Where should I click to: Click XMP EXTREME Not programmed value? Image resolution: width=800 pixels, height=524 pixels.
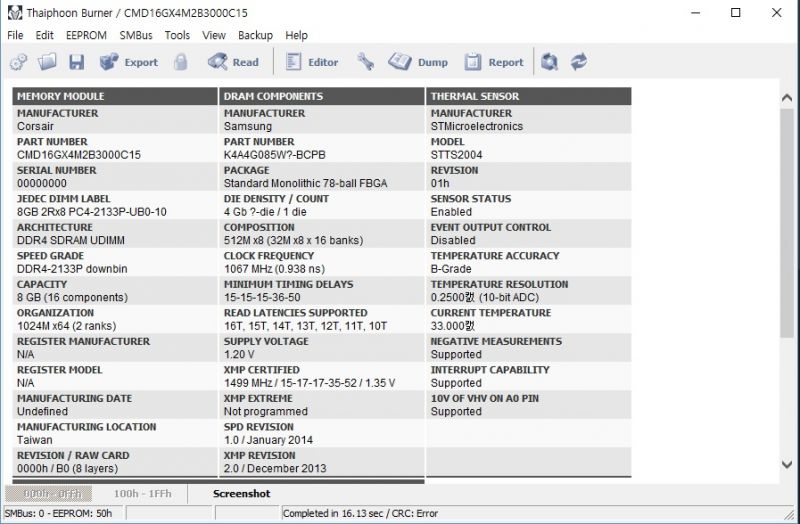pyautogui.click(x=265, y=412)
